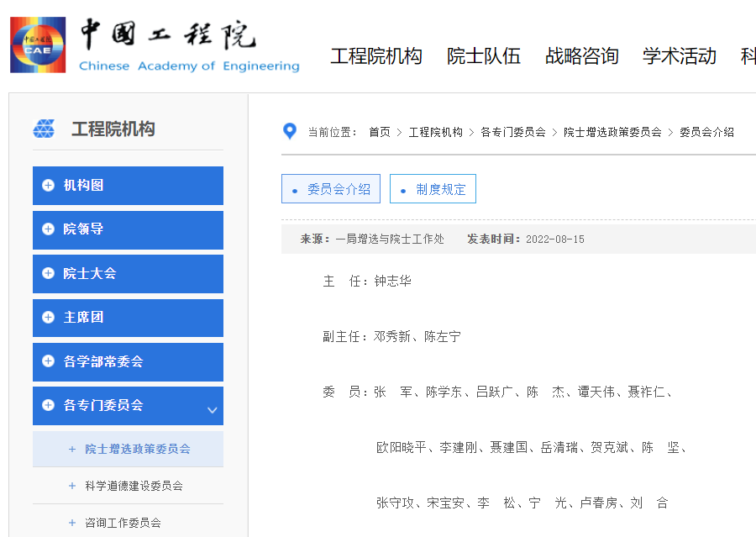Open the 战略咨询 menu
This screenshot has height=537, width=756.
point(581,56)
